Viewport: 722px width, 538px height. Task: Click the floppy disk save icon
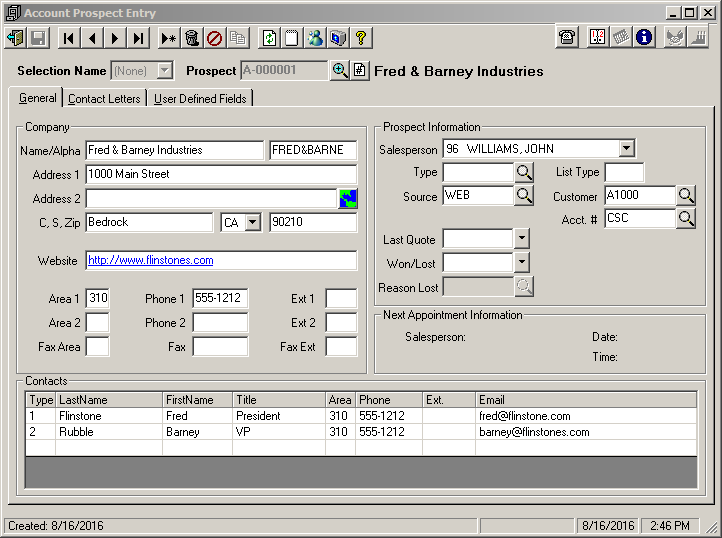[38, 38]
